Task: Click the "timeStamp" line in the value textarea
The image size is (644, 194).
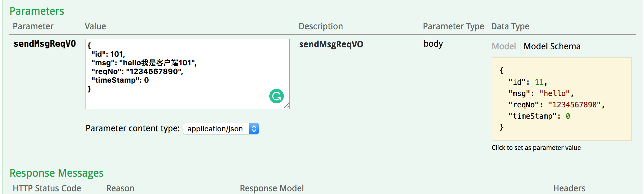Action: tap(120, 80)
